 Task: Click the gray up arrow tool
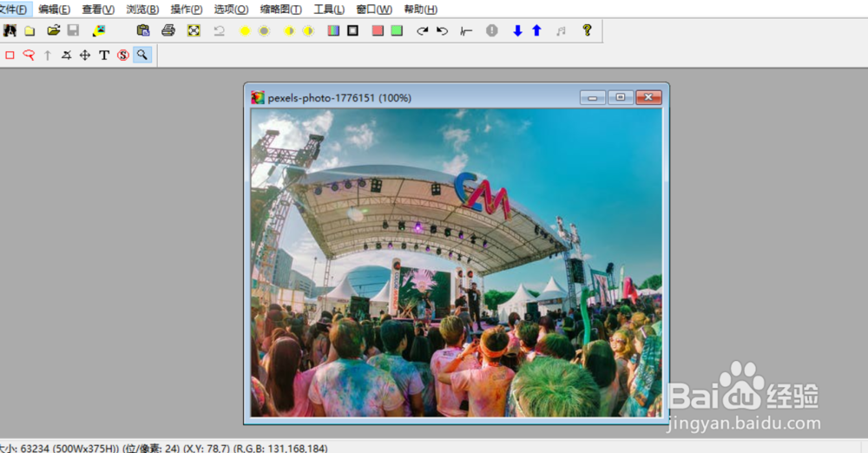(x=48, y=55)
